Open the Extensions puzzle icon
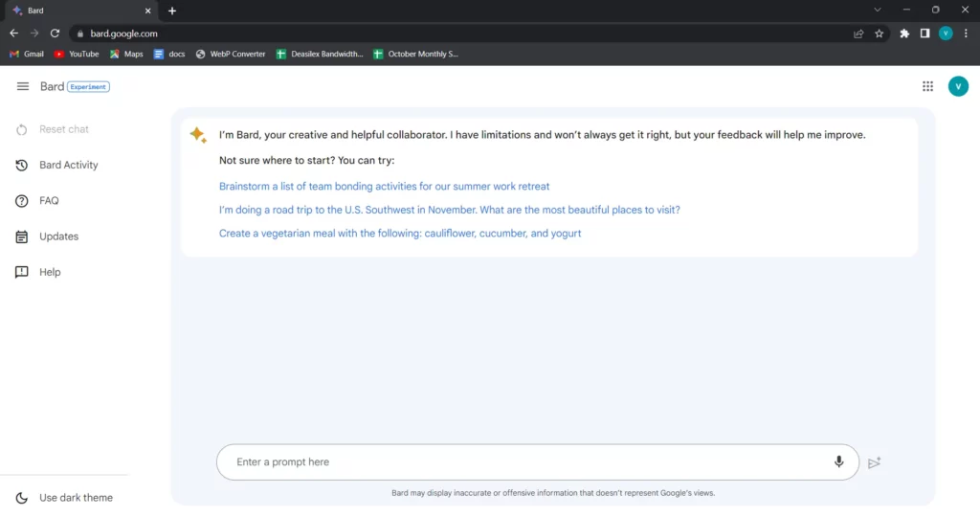Image resolution: width=980 pixels, height=517 pixels. tap(904, 34)
